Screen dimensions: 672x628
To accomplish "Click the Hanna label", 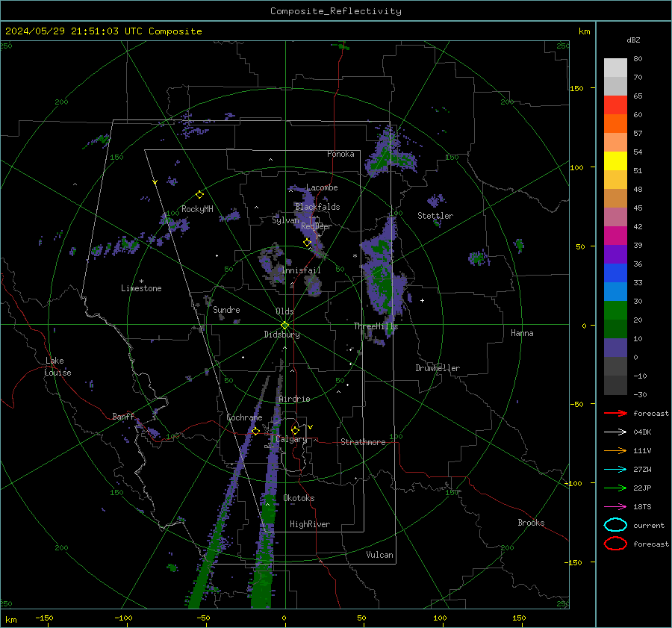I will pyautogui.click(x=522, y=333).
